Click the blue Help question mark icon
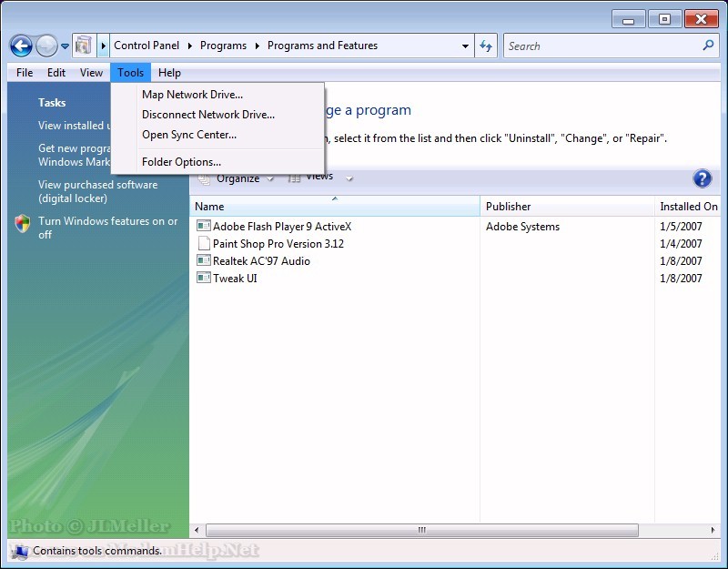This screenshot has height=569, width=728. coord(703,178)
